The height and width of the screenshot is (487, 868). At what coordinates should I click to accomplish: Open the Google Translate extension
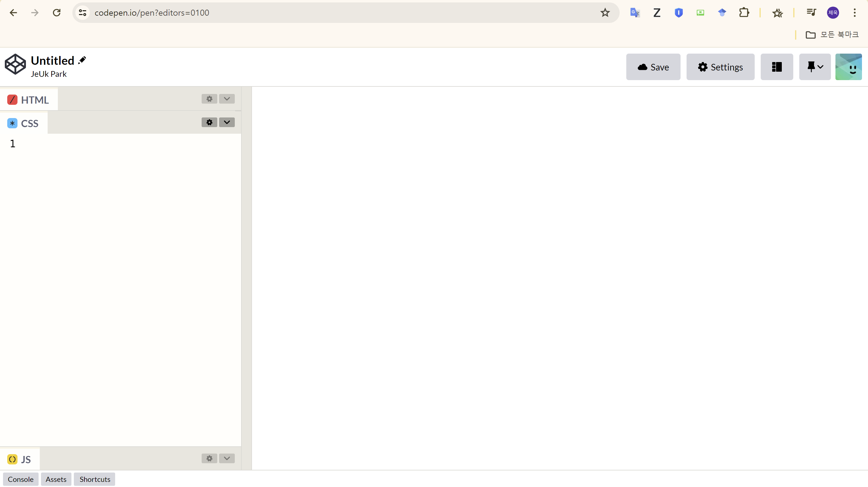(635, 13)
